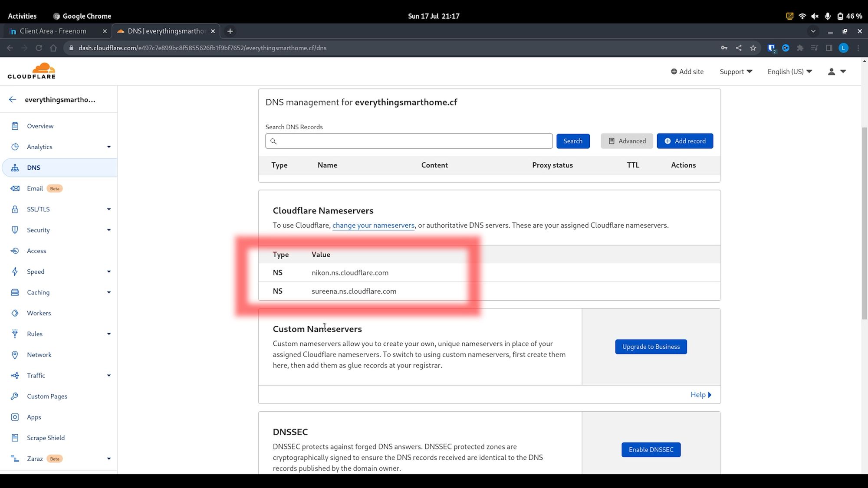Open the Google Chrome app menu
Viewport: 868px width, 488px height.
click(x=82, y=16)
